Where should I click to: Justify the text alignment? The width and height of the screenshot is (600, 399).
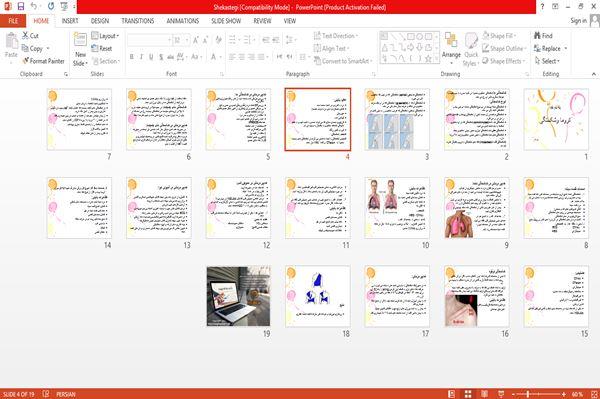tap(261, 57)
